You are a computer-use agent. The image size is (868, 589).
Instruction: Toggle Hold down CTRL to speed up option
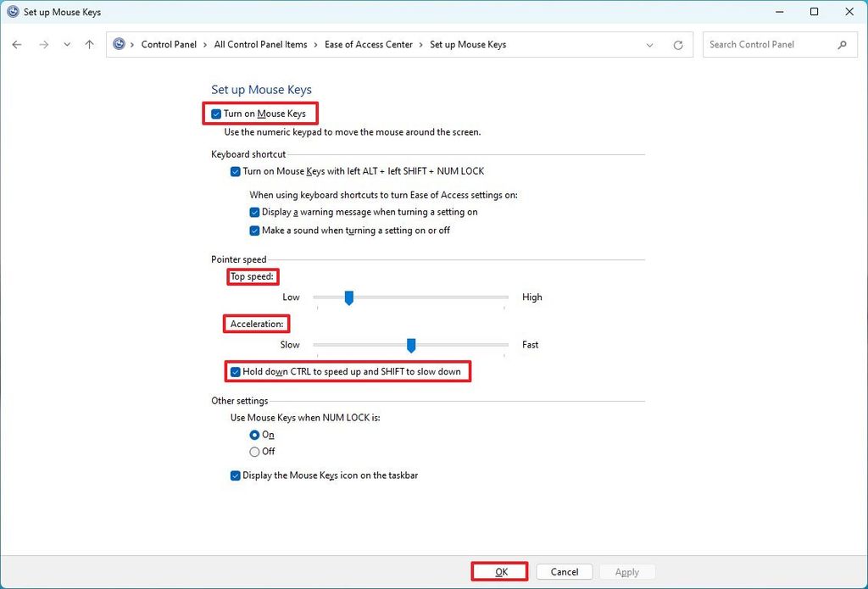(236, 371)
